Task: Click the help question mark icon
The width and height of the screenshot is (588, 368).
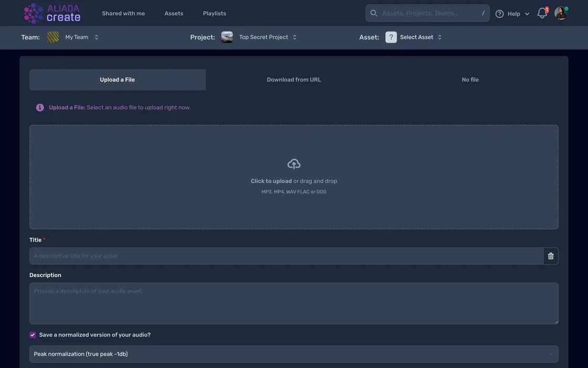Action: 499,14
